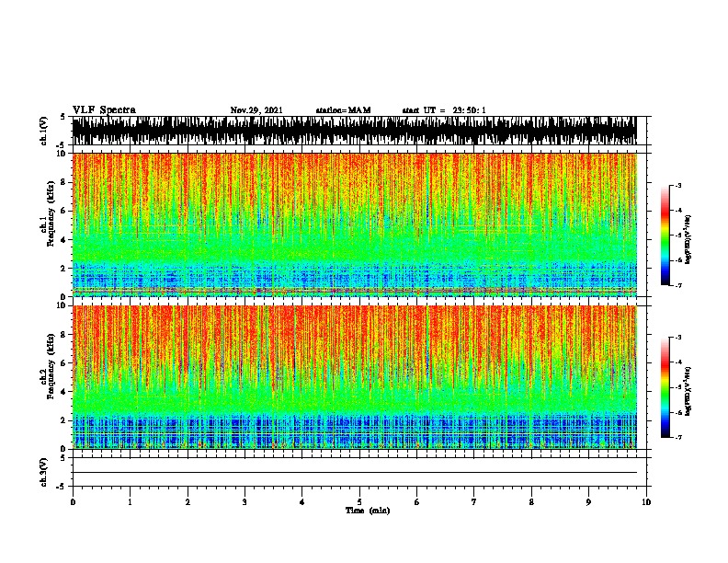Image resolution: width=728 pixels, height=563 pixels.
Task: Click the ch.1 spectrogram colorbar
Action: (665, 236)
